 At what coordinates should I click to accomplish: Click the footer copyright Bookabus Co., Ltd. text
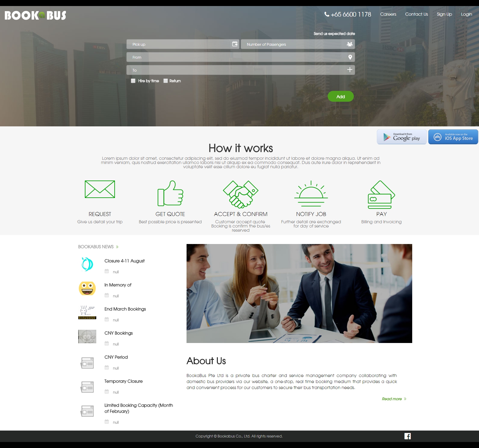(x=239, y=436)
